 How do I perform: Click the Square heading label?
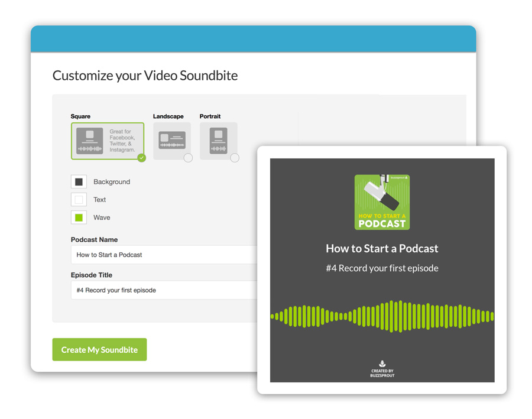(x=80, y=116)
